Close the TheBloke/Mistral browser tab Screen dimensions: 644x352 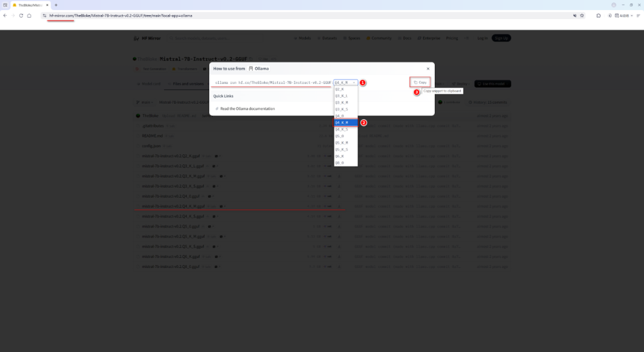pyautogui.click(x=47, y=5)
